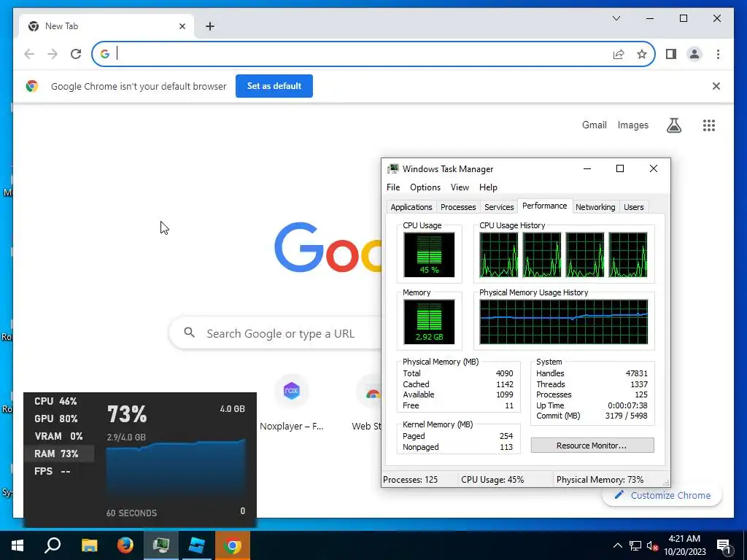This screenshot has width=747, height=560.
Task: Click the Memory 2.92 GB gauge
Action: point(429,322)
